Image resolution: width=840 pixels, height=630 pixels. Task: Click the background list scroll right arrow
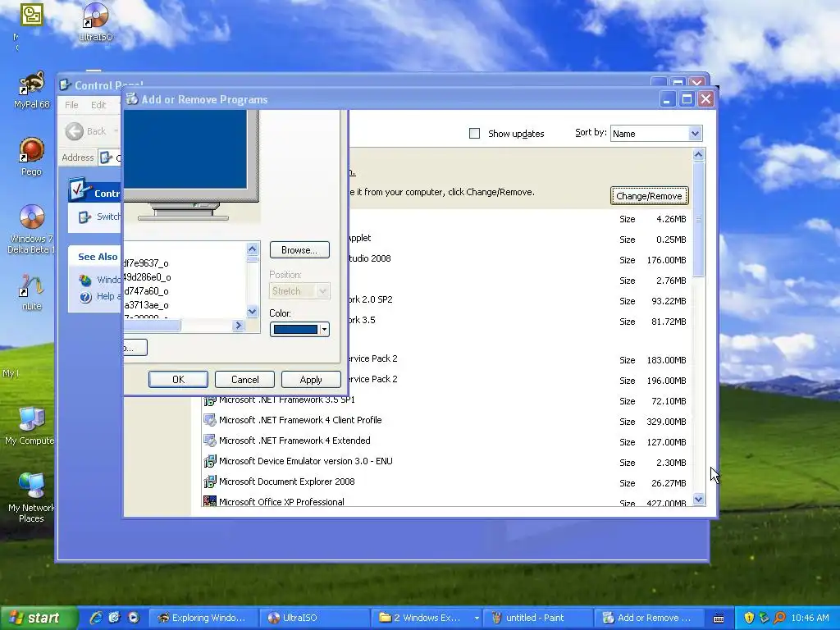pos(239,325)
